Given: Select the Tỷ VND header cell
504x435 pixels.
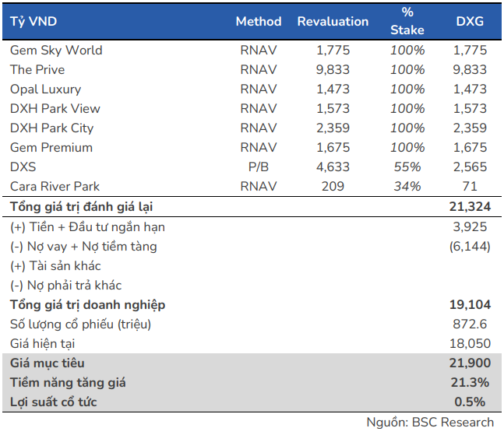Looking at the screenshot, I should coord(33,21).
